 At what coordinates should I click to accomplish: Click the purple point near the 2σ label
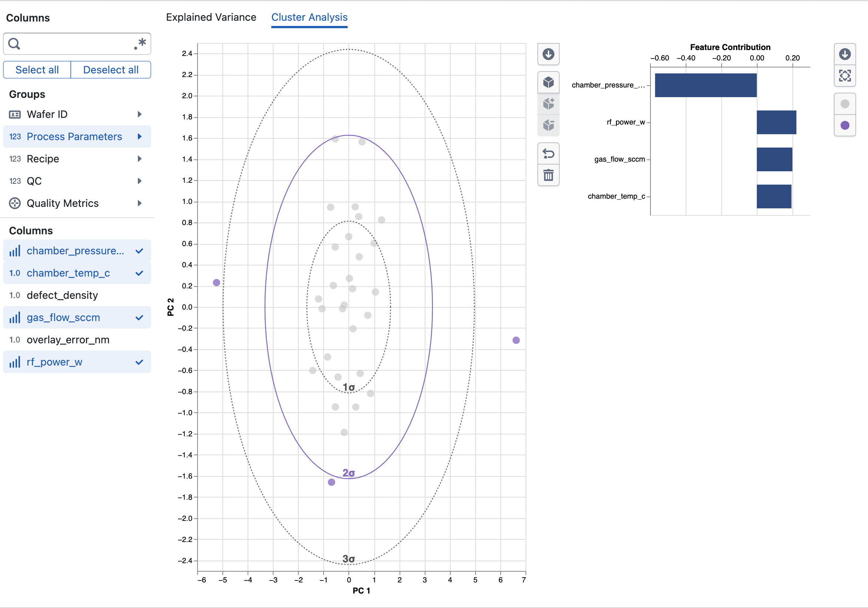pos(332,482)
